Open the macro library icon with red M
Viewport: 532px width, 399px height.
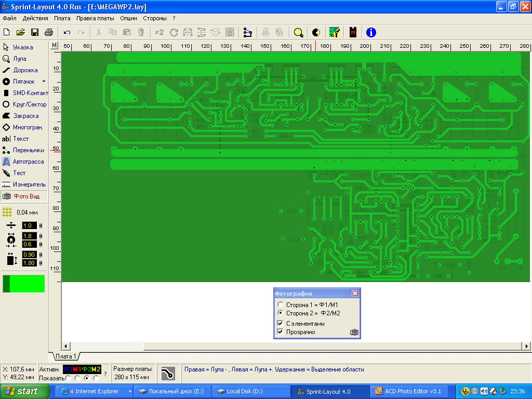coord(353,33)
